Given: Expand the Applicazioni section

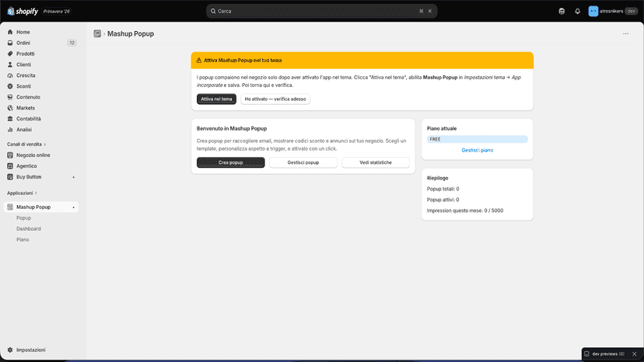Looking at the screenshot, I should (22, 193).
